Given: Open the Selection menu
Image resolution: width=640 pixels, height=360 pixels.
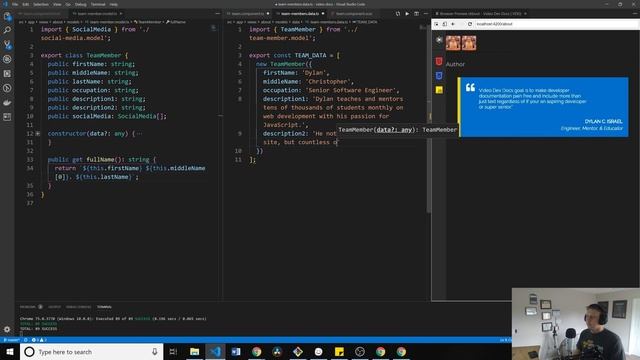Looking at the screenshot, I should point(41,4).
